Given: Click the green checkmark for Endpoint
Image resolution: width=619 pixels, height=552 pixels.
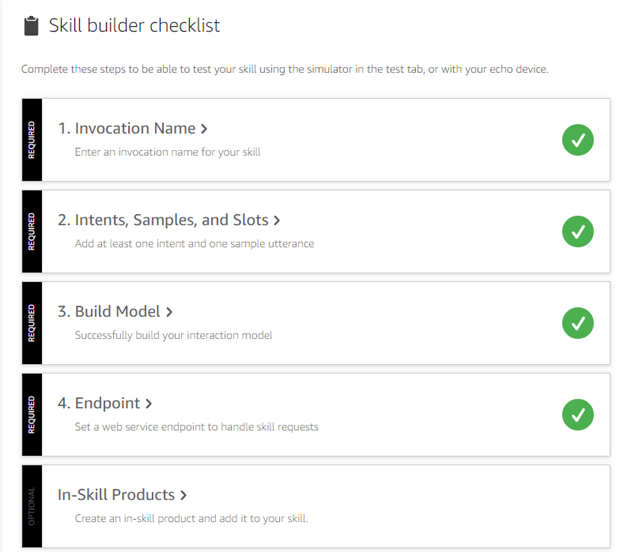Looking at the screenshot, I should (x=577, y=414).
